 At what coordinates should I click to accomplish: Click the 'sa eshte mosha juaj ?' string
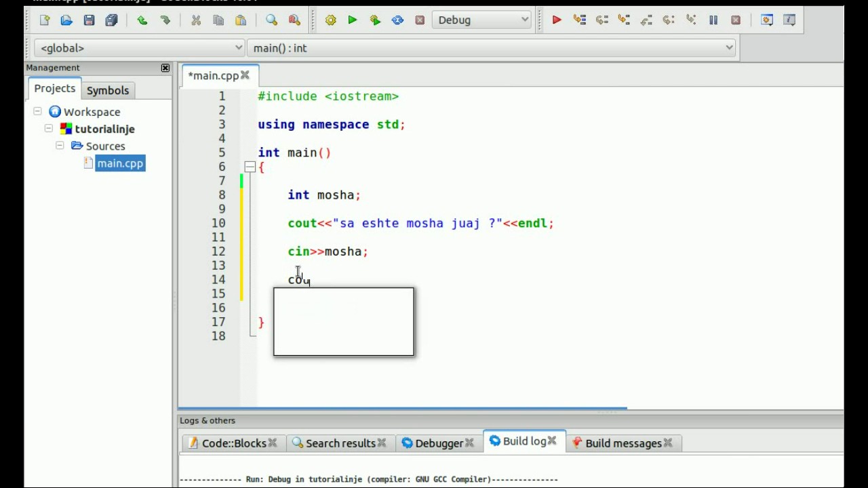[x=417, y=223]
